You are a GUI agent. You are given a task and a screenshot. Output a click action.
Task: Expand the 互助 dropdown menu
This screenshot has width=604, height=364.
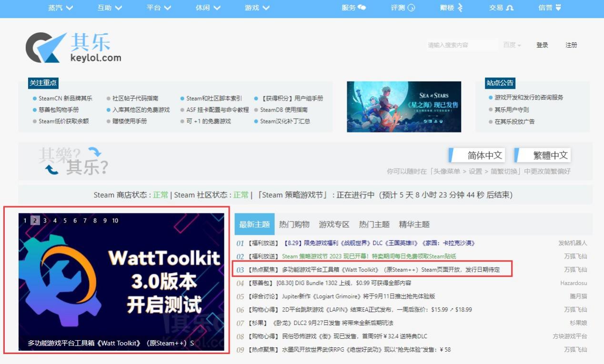click(x=110, y=8)
